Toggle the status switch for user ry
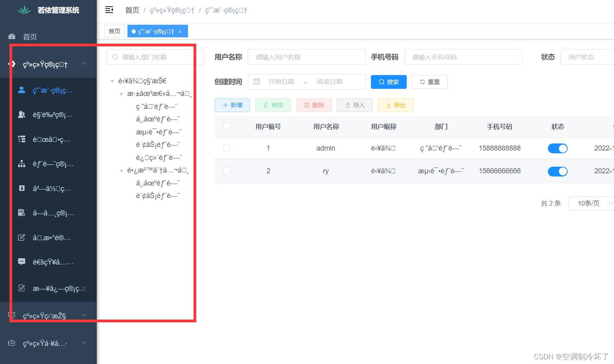The height and width of the screenshot is (364, 614). point(557,171)
